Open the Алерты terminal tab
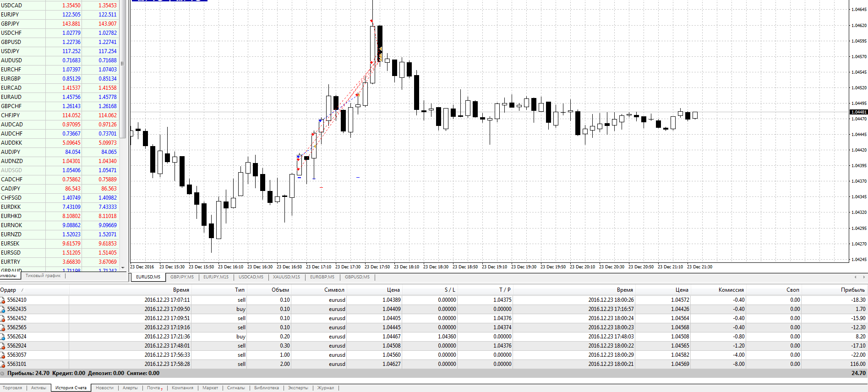 pos(130,388)
